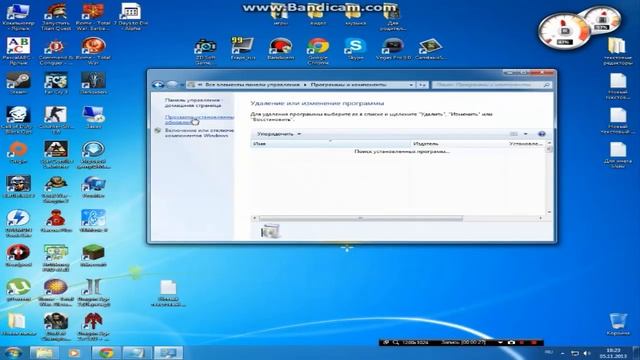Screen dimensions: 640x360
Task: Open the Titan Quest launcher shortcut
Action: 56,17
